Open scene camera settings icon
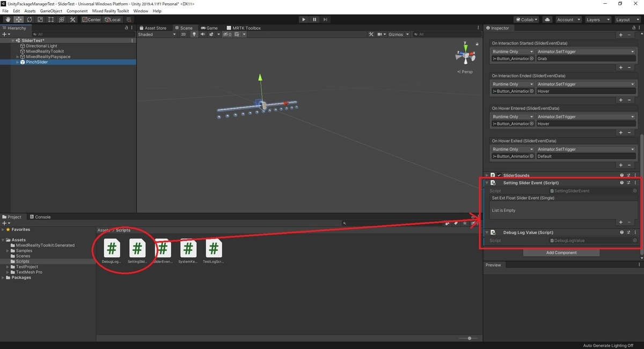 pyautogui.click(x=382, y=34)
